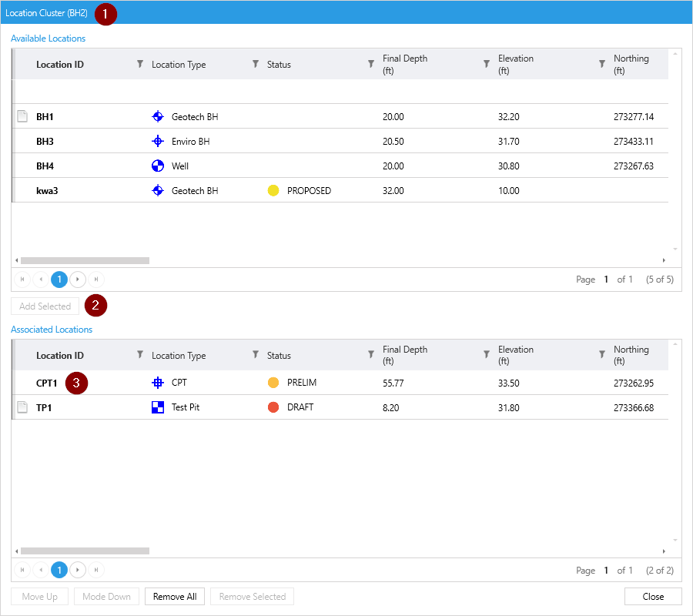Image resolution: width=693 pixels, height=616 pixels.
Task: Click the Geotech BH icon for BH1
Action: (x=158, y=117)
